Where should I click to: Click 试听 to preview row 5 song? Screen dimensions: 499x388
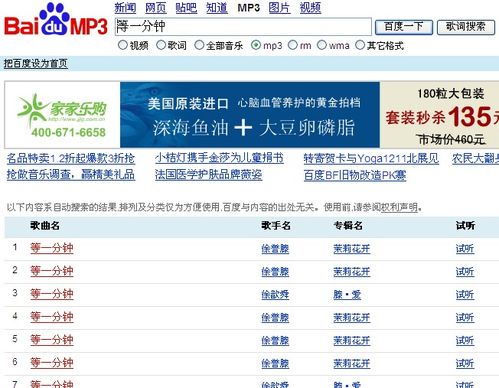pos(465,341)
